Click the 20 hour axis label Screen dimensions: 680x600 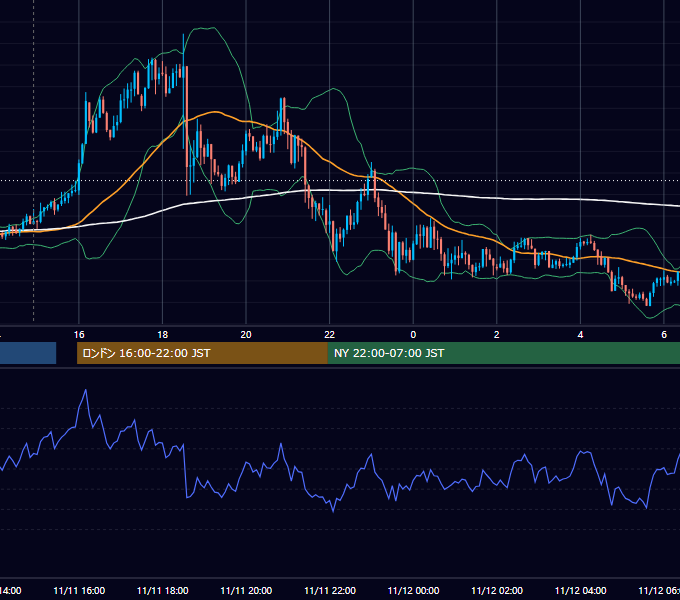246,335
